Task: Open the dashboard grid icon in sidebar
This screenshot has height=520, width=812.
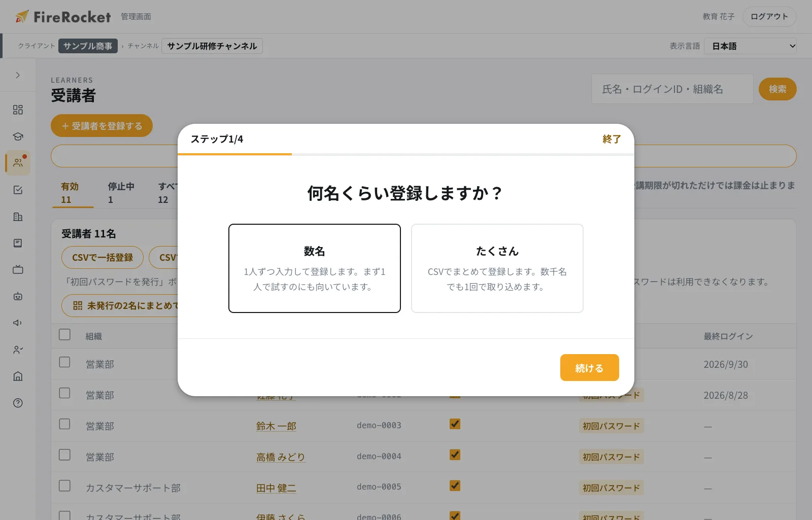Action: pos(18,110)
